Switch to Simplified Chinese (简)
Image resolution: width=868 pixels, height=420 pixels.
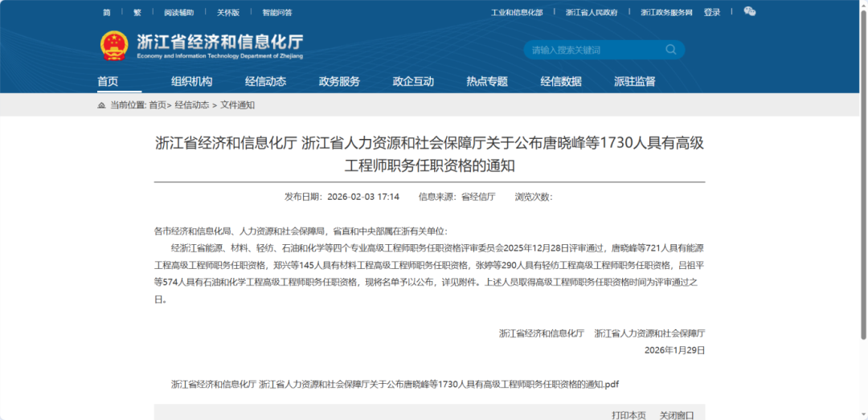coord(107,13)
